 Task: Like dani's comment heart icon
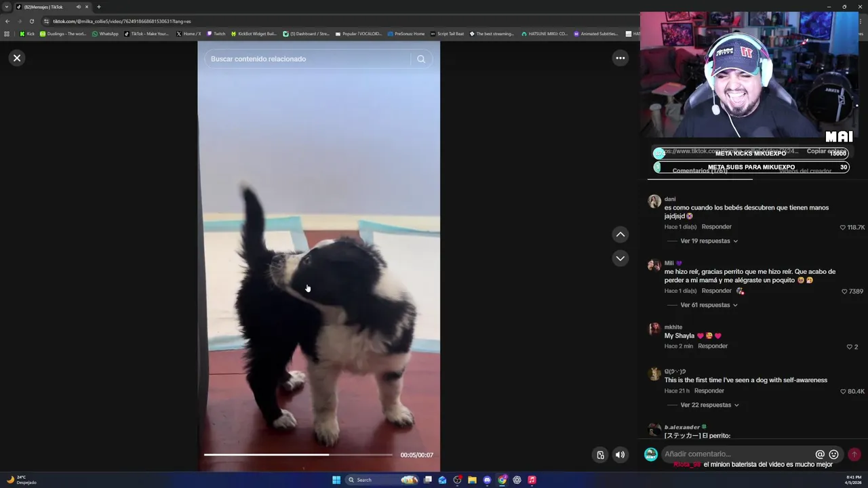click(843, 228)
